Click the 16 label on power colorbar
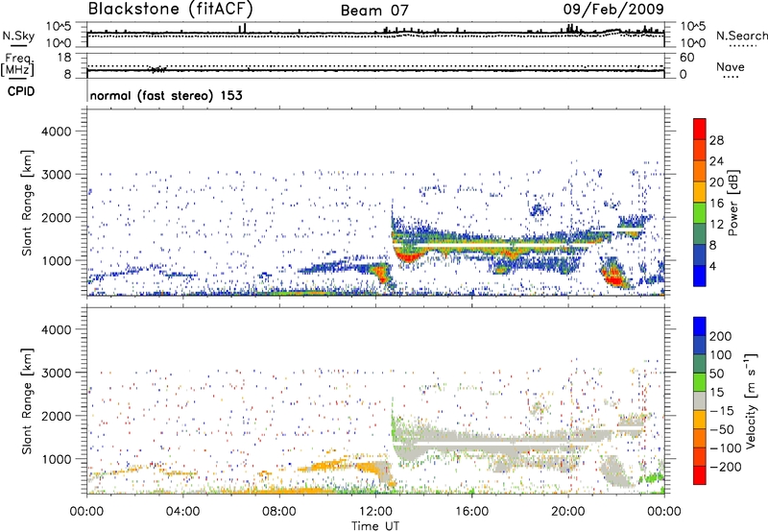Image resolution: width=768 pixels, height=532 pixels. pyautogui.click(x=716, y=204)
